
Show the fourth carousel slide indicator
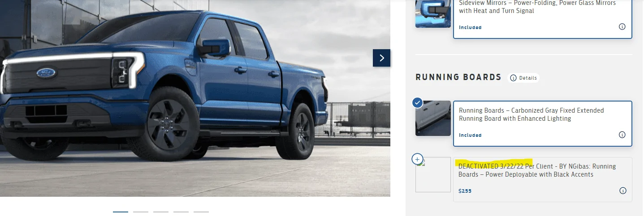click(181, 212)
